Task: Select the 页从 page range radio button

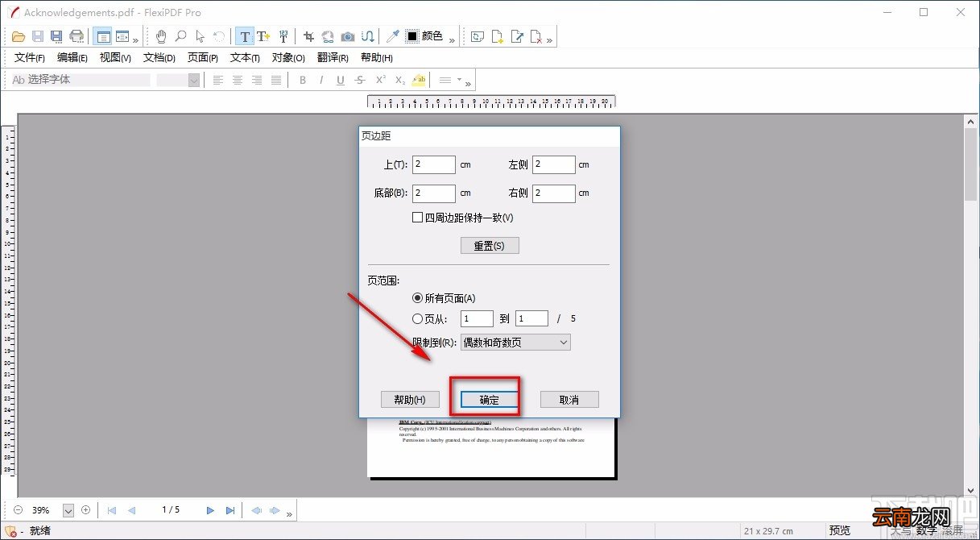Action: [x=417, y=318]
